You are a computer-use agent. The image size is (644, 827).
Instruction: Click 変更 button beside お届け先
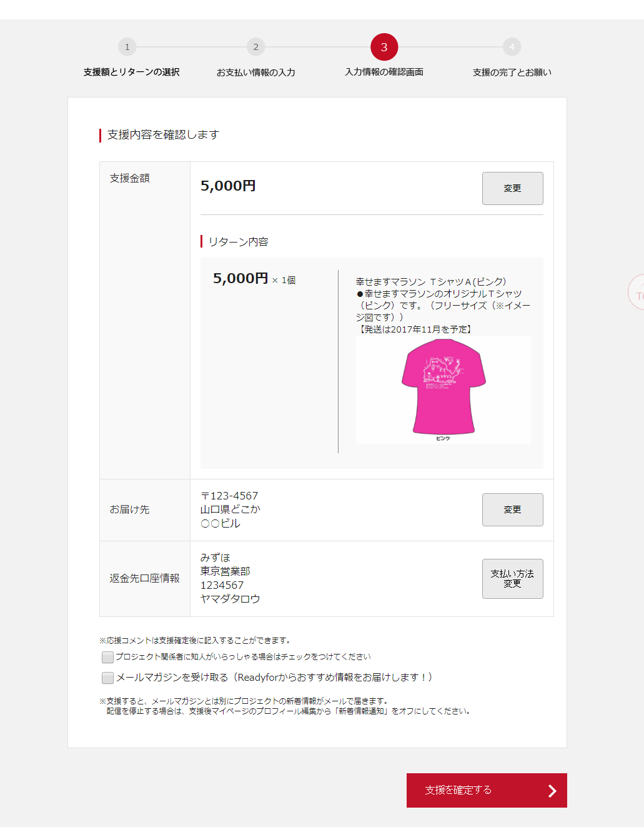(x=512, y=509)
